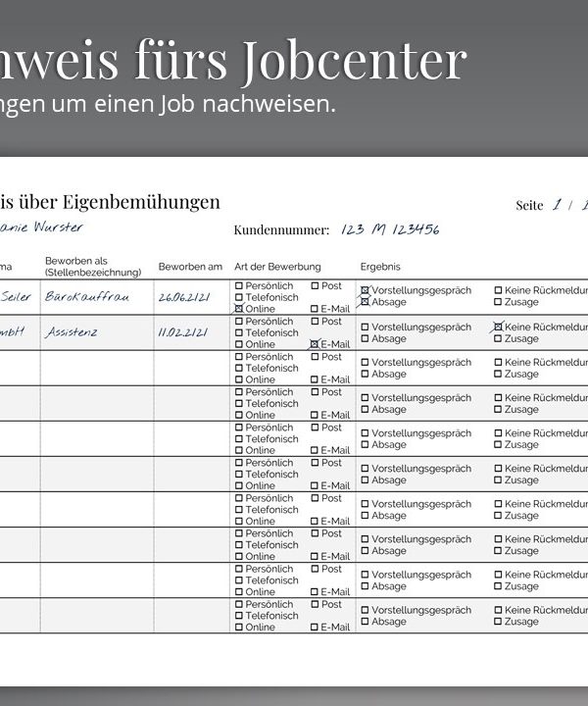This screenshot has height=706, width=588.
Task: Uncheck "Absage" in the Bürokauffrau row
Action: coord(366,303)
